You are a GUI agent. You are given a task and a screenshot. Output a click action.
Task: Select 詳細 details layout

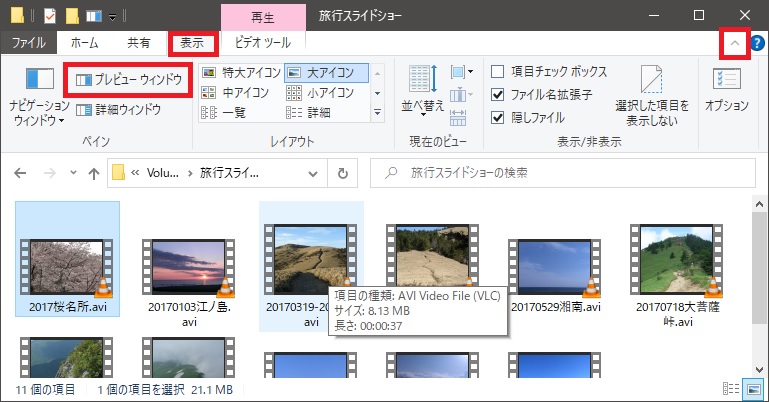click(x=308, y=113)
